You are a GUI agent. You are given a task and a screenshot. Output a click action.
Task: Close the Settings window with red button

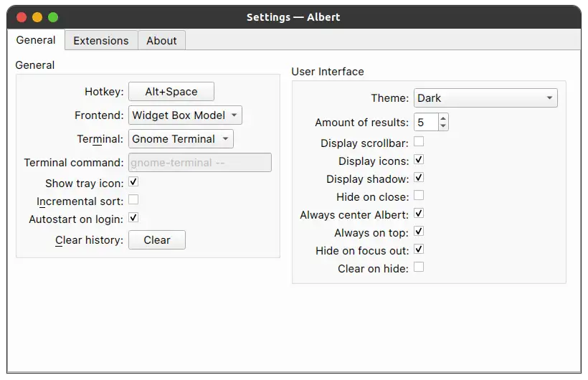click(x=22, y=17)
